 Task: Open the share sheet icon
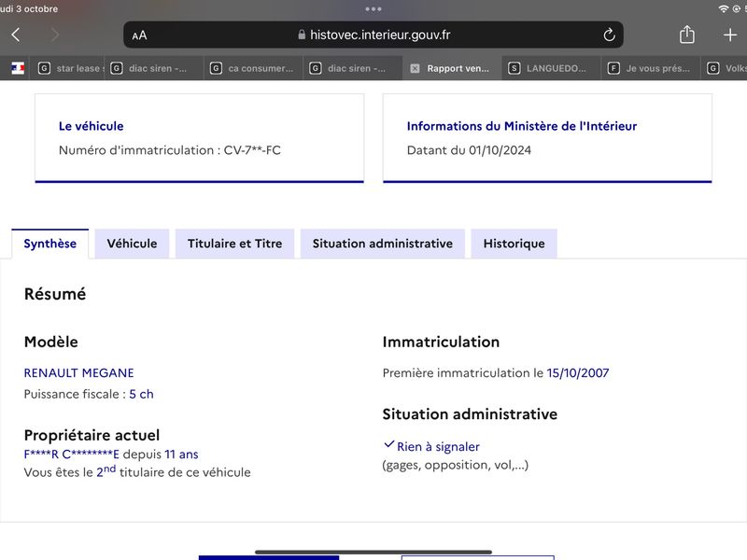point(686,35)
